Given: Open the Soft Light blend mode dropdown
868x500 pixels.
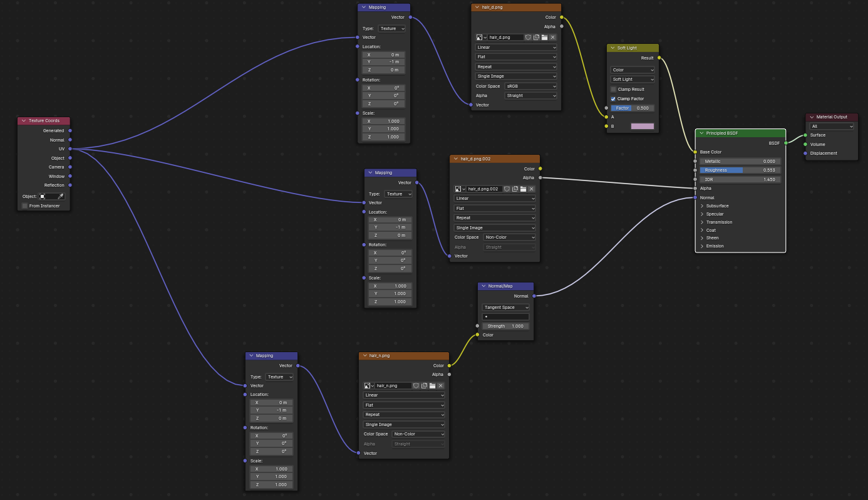Looking at the screenshot, I should [633, 80].
